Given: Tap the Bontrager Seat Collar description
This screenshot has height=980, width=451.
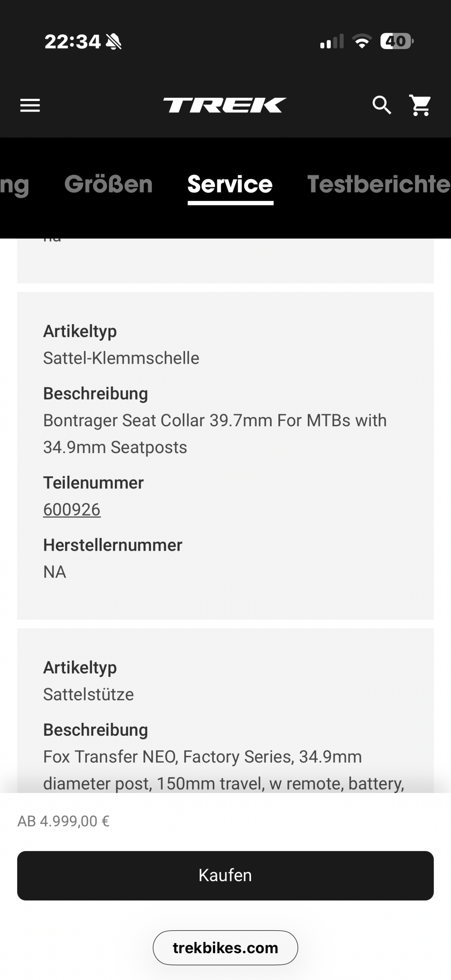Looking at the screenshot, I should point(215,434).
